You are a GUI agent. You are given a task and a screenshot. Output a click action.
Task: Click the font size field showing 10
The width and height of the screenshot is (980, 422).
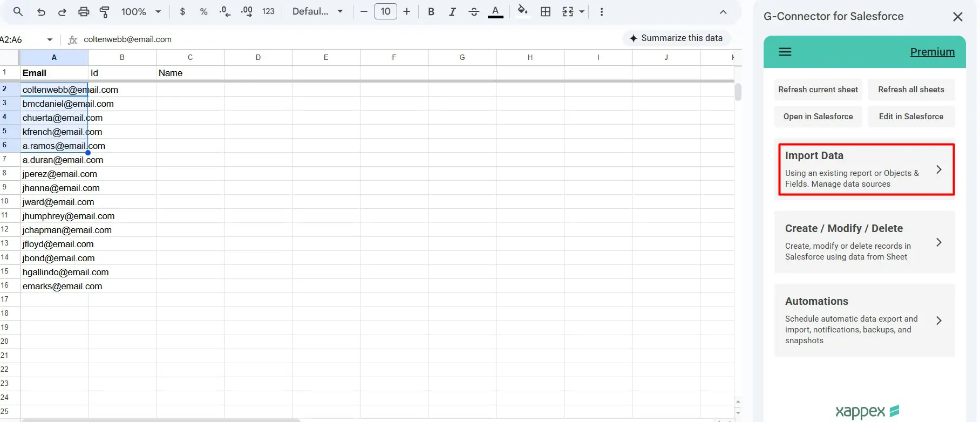pyautogui.click(x=386, y=11)
